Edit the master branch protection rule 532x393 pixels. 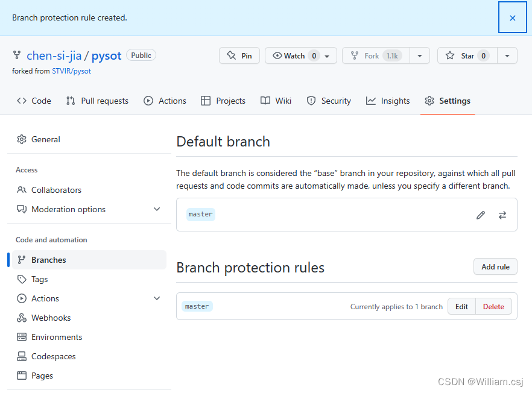pyautogui.click(x=461, y=307)
